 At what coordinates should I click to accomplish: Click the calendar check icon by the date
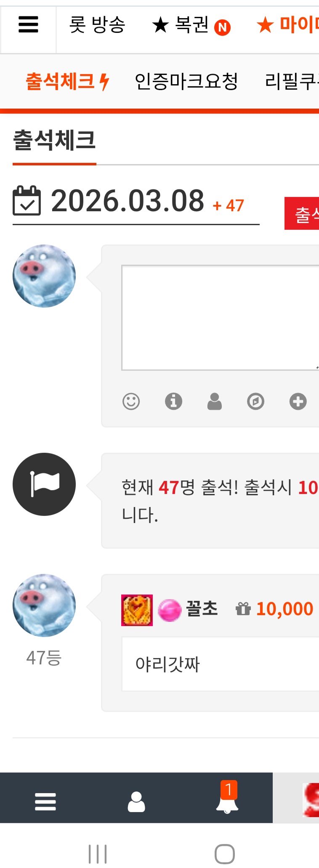pos(27,201)
